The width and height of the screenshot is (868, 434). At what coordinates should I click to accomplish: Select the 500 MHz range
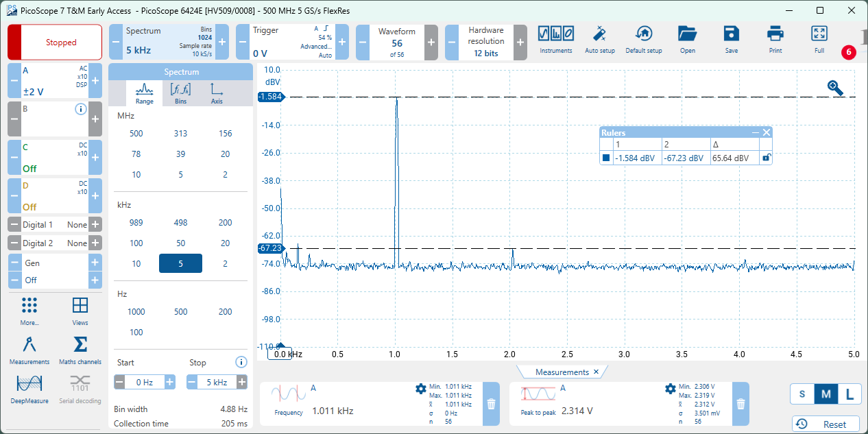tap(136, 133)
